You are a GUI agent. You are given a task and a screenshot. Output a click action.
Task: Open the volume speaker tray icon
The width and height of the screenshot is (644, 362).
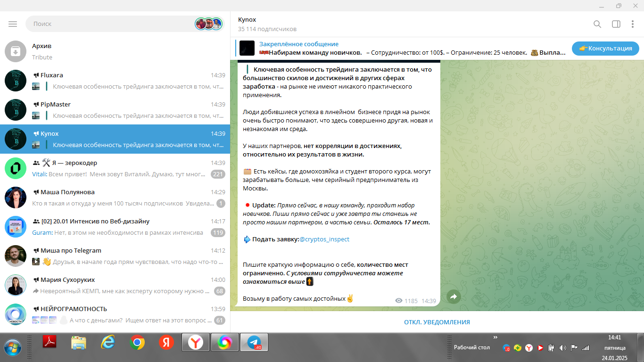562,348
